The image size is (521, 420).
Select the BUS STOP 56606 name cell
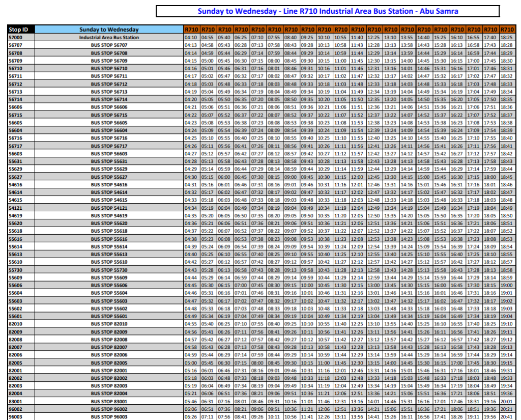pyautogui.click(x=109, y=107)
